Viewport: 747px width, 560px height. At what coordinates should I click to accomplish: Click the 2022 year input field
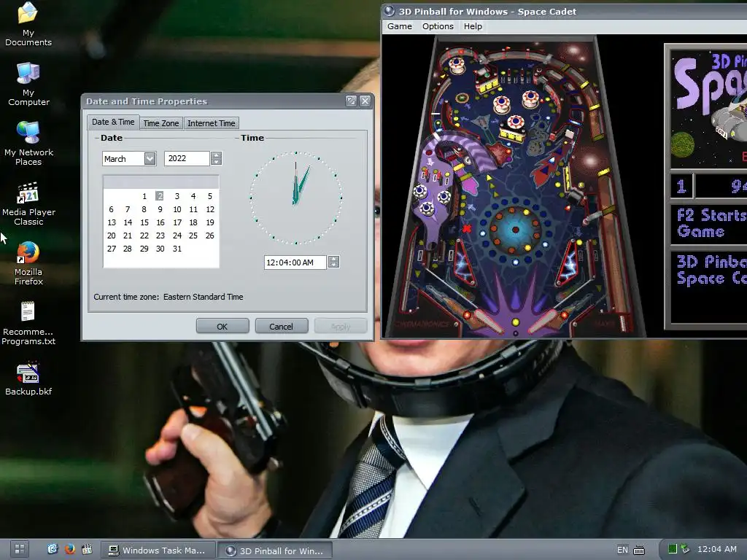187,158
